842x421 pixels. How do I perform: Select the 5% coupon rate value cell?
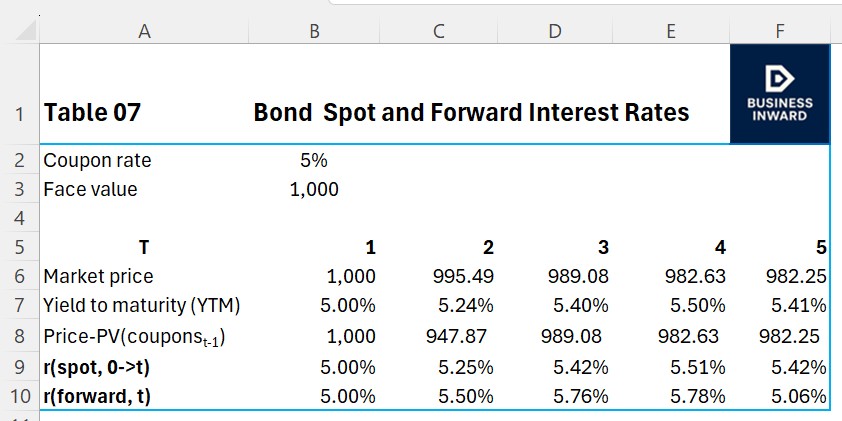click(314, 160)
